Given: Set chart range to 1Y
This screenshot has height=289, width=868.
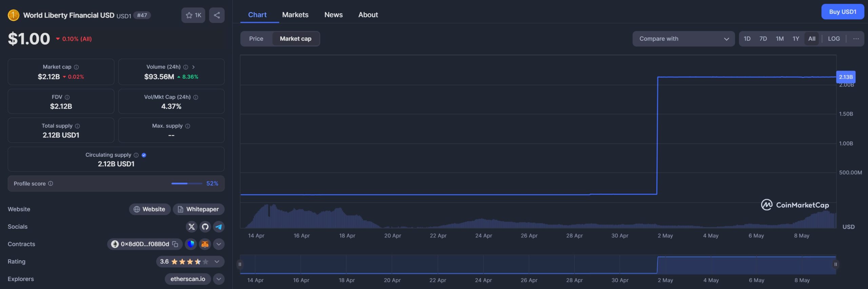Looking at the screenshot, I should [796, 39].
